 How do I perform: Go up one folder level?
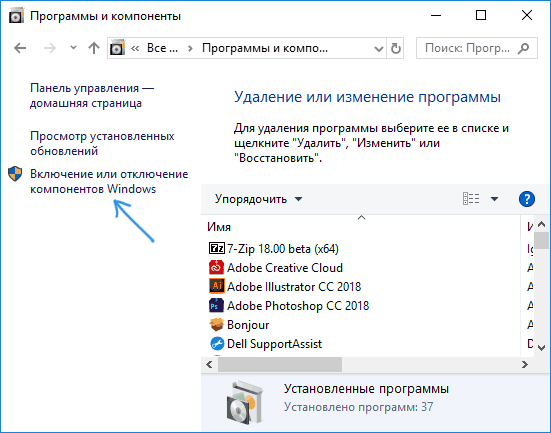coord(94,48)
